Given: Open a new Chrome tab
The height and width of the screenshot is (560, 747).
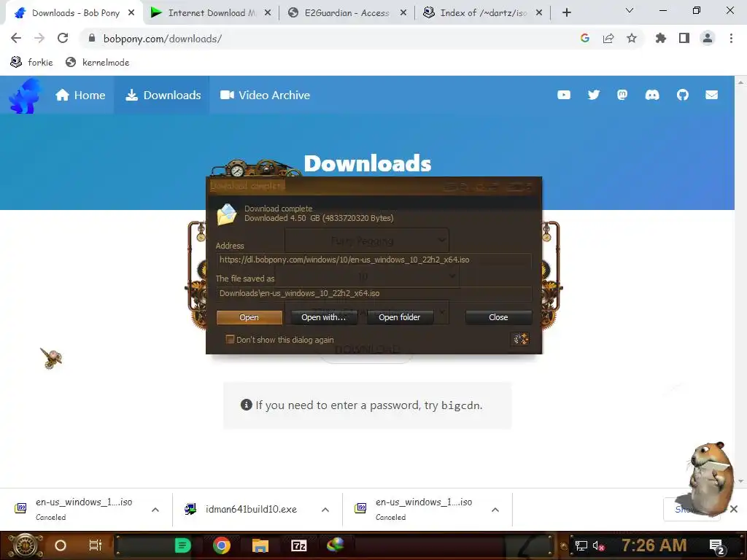Looking at the screenshot, I should (x=566, y=13).
